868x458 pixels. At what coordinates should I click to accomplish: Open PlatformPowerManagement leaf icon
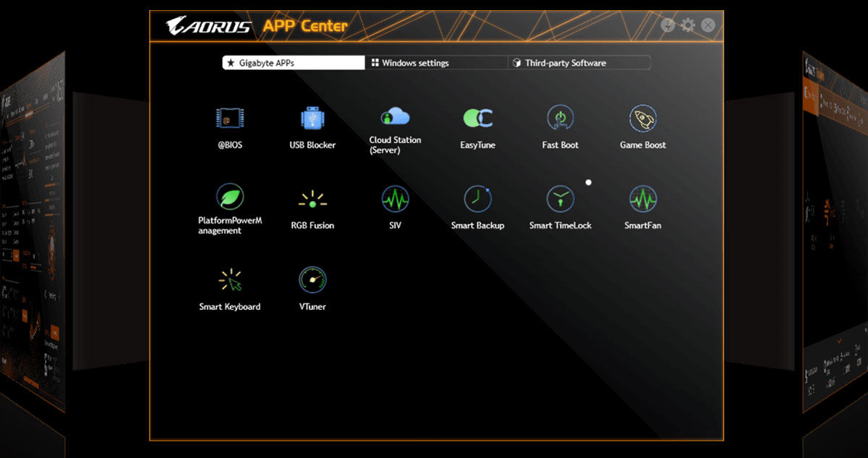coord(230,197)
